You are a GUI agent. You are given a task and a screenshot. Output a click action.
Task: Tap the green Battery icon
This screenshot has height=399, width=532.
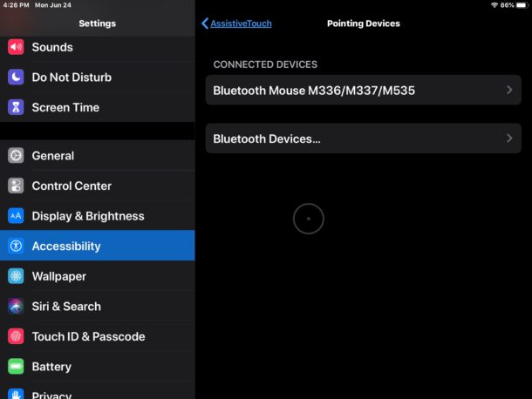point(16,367)
